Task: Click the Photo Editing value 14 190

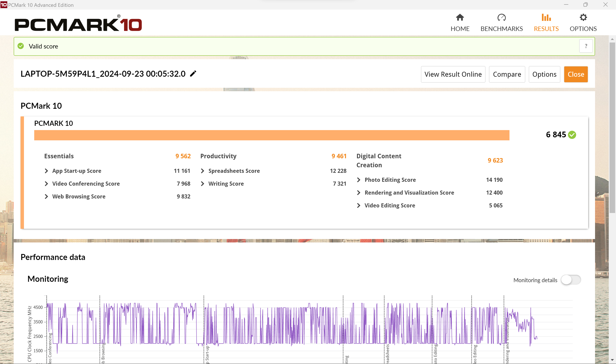Action: coord(494,180)
